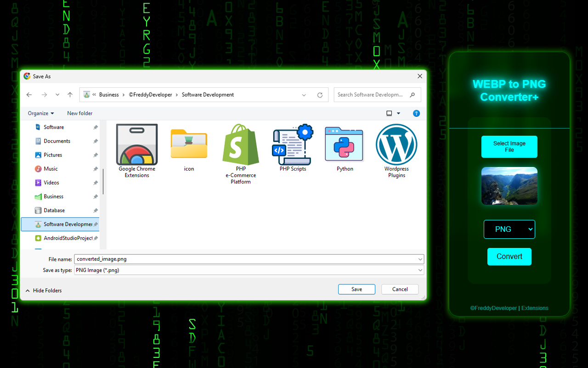The image size is (588, 368).
Task: Click the Pictures sidebar icon
Action: point(38,155)
